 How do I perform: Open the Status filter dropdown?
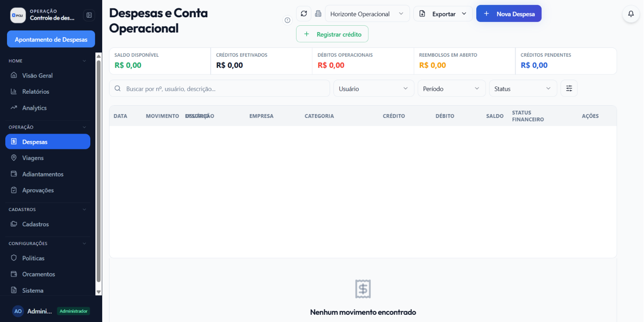(523, 89)
